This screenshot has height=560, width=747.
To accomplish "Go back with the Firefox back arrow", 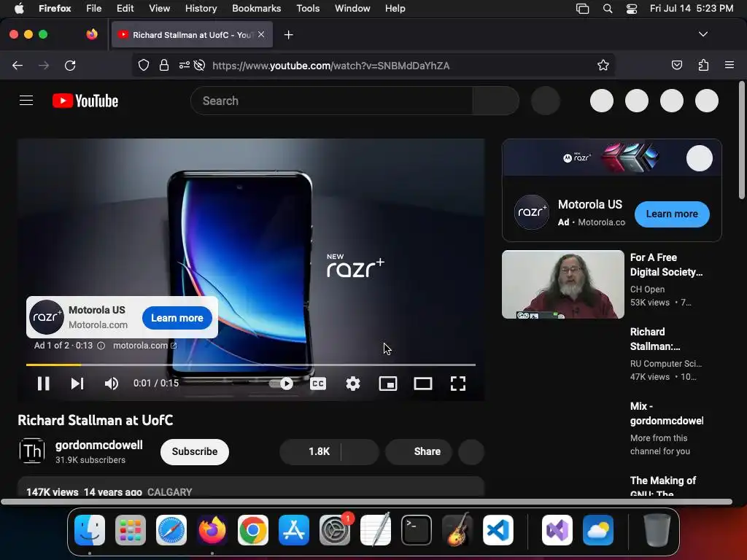I will point(18,65).
